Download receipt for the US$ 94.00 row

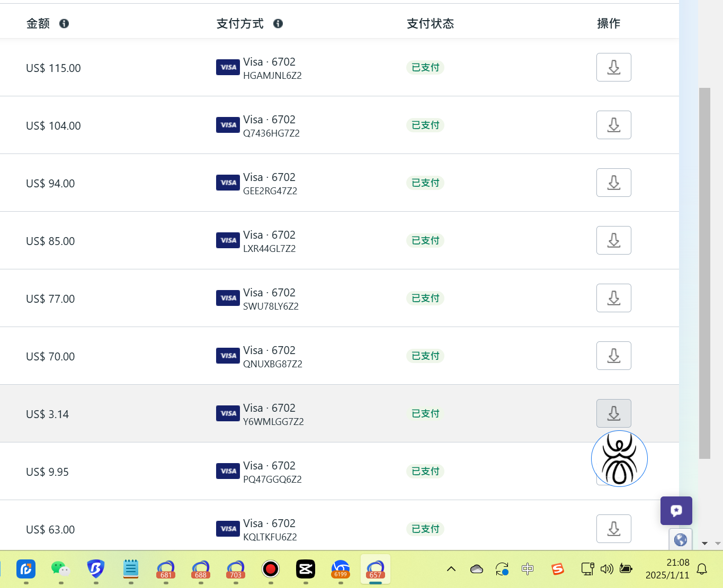[613, 183]
